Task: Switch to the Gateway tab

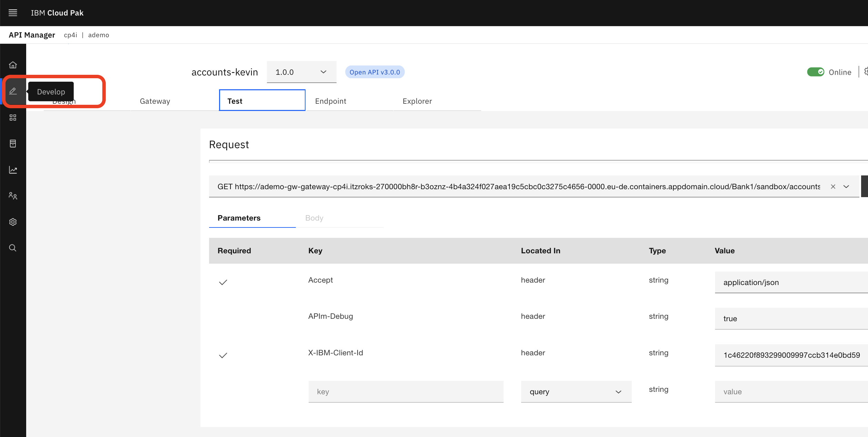Action: click(155, 101)
